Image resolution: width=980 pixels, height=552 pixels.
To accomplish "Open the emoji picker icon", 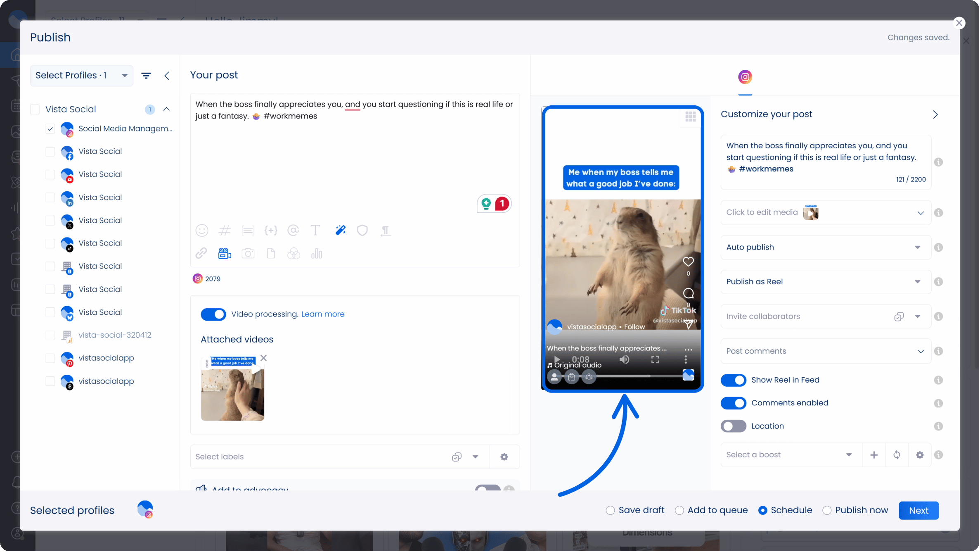I will [202, 230].
